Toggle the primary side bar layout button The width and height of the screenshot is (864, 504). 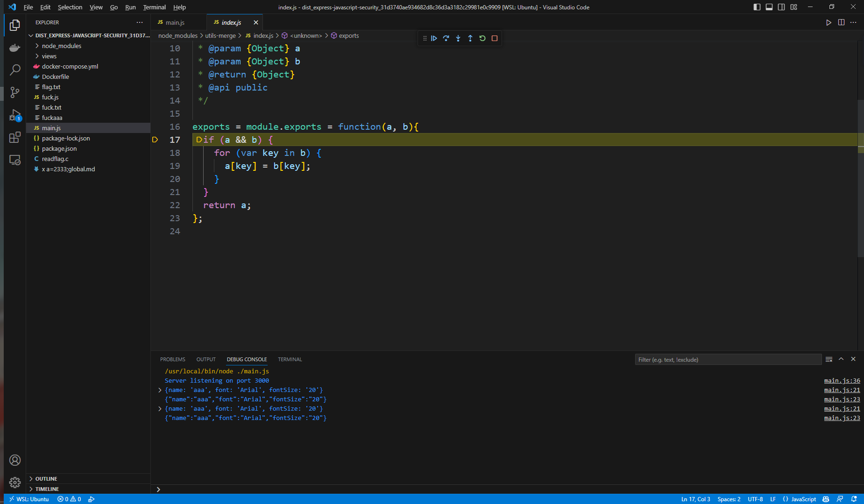[x=757, y=7]
